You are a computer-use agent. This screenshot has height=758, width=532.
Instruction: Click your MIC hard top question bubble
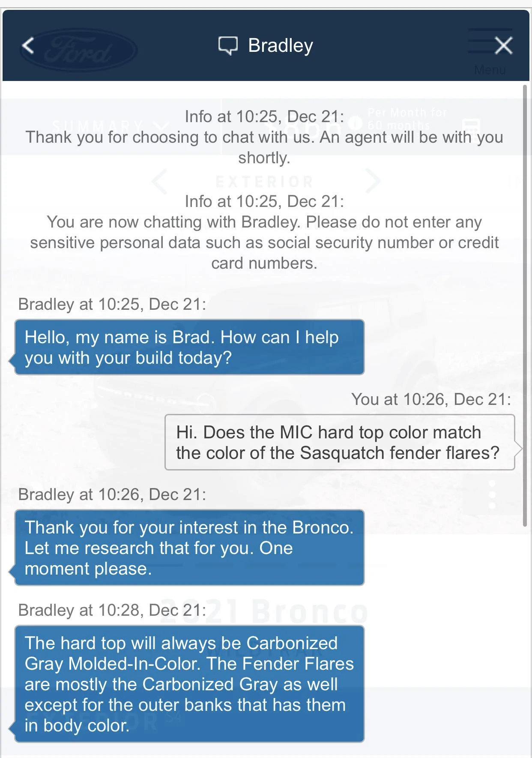(x=340, y=442)
